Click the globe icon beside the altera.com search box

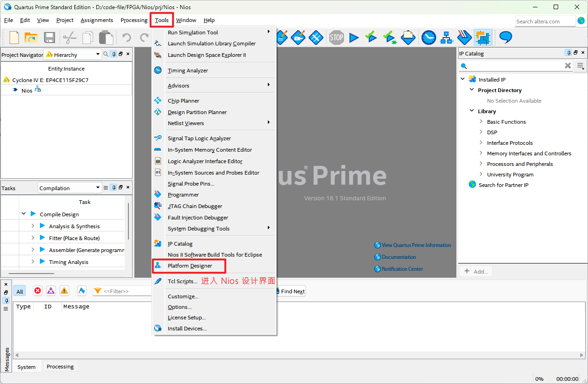(x=581, y=21)
